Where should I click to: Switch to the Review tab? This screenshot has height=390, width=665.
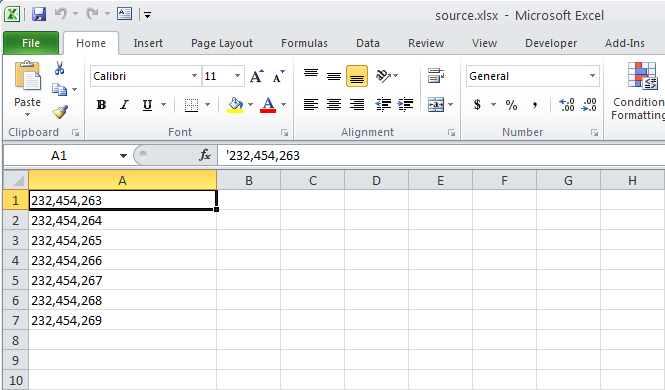426,43
